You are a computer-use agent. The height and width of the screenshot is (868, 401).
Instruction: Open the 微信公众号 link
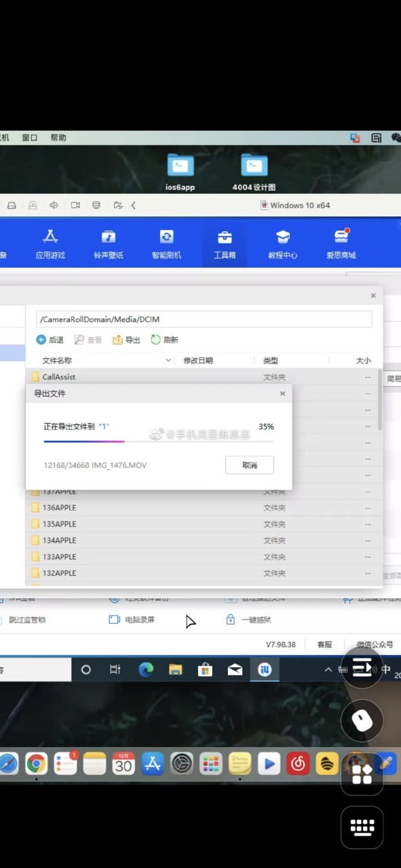[375, 644]
